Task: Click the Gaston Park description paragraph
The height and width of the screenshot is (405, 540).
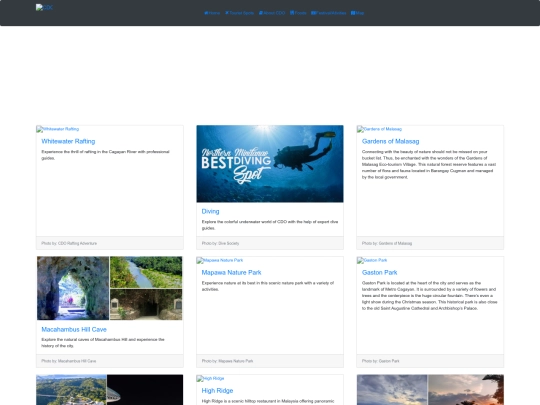Action: [x=430, y=295]
